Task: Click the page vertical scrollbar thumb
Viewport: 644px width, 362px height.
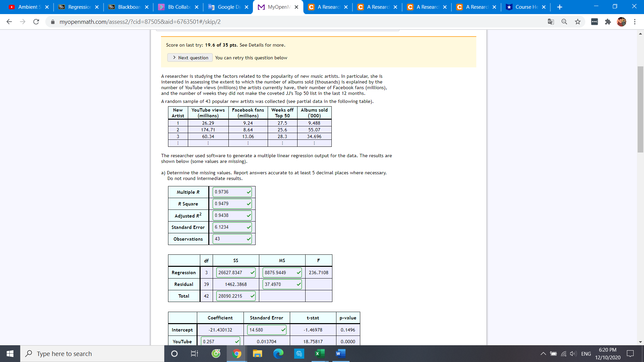Action: tap(640, 109)
